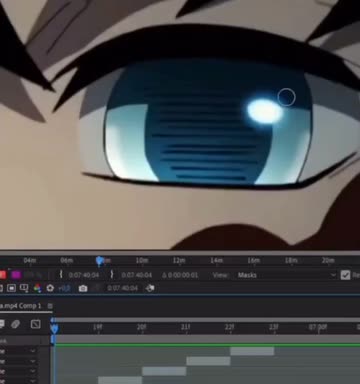Click the motion blur icon in timeline
This screenshot has height=384, width=360.
15,324
